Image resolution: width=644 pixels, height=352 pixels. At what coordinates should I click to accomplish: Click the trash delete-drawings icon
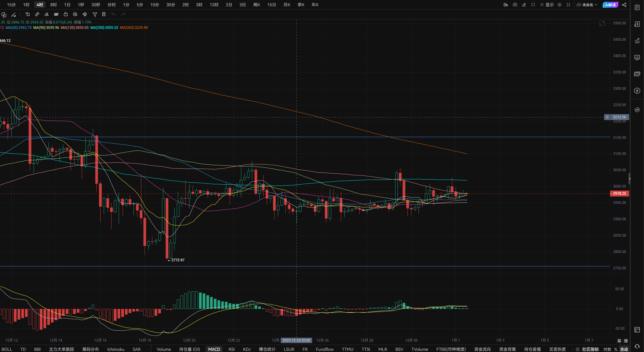point(104,14)
